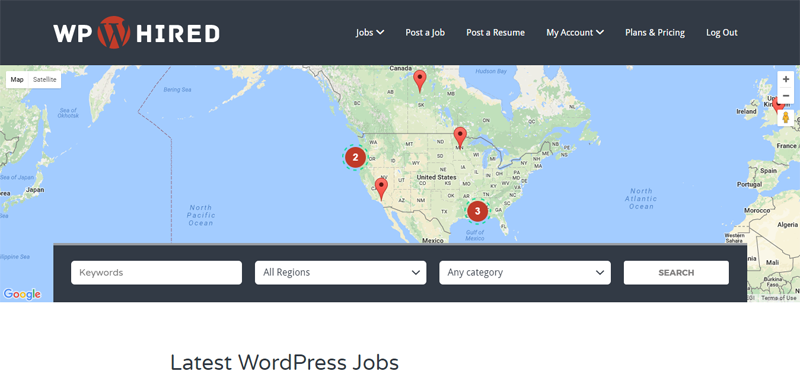Open Post a Resume page

click(495, 33)
